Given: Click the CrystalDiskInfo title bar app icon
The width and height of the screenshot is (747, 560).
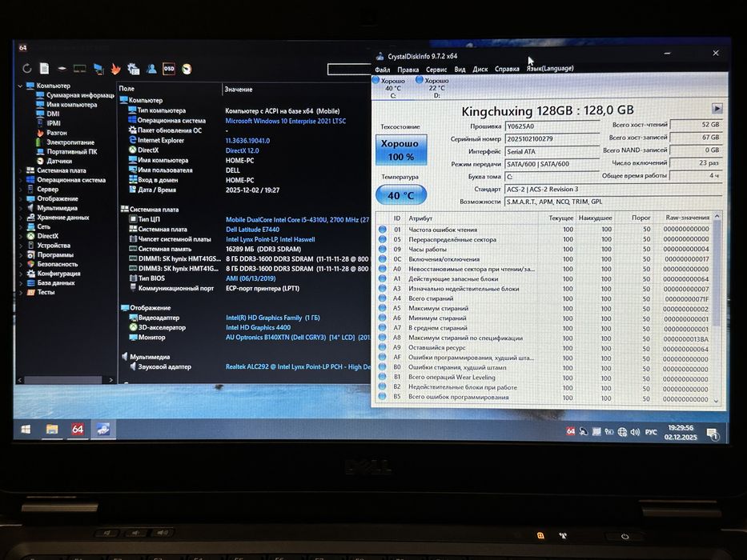Looking at the screenshot, I should (380, 56).
